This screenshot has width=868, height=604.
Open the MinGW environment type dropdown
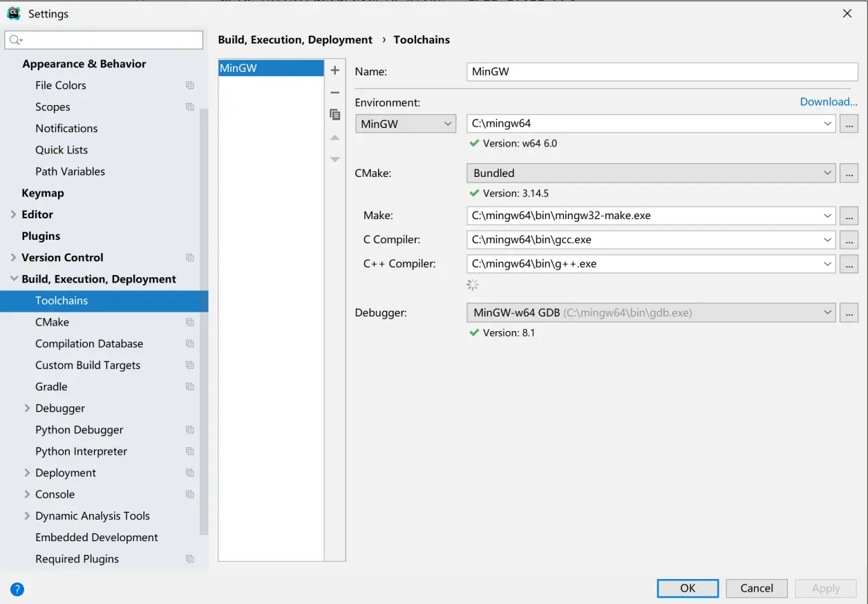(406, 124)
